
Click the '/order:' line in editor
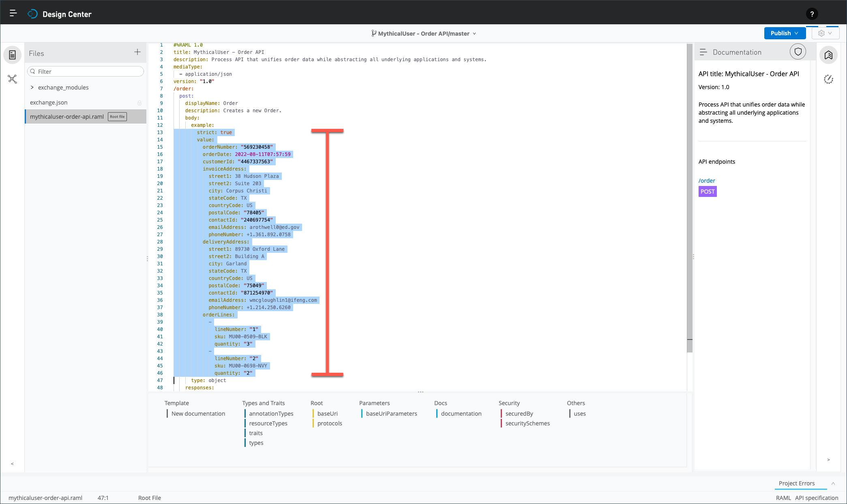pos(184,89)
